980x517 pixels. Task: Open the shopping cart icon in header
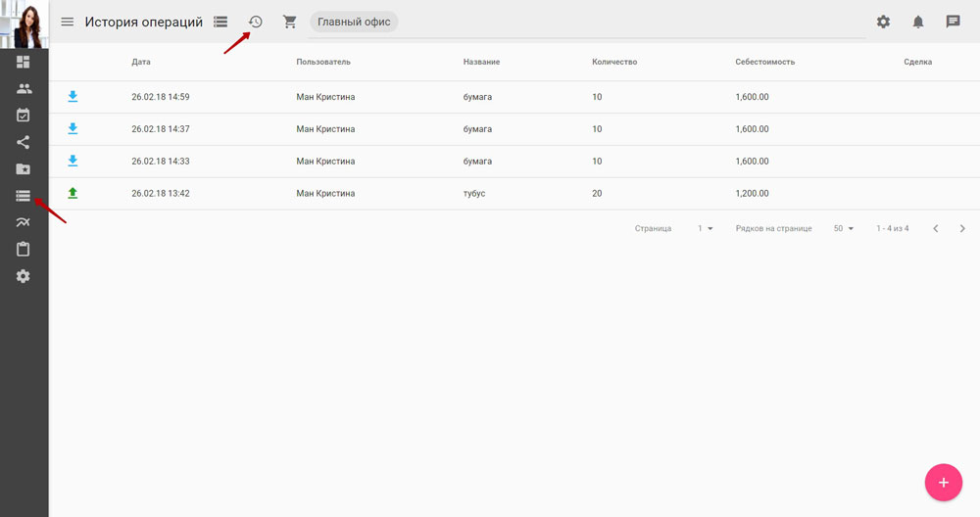pyautogui.click(x=289, y=22)
